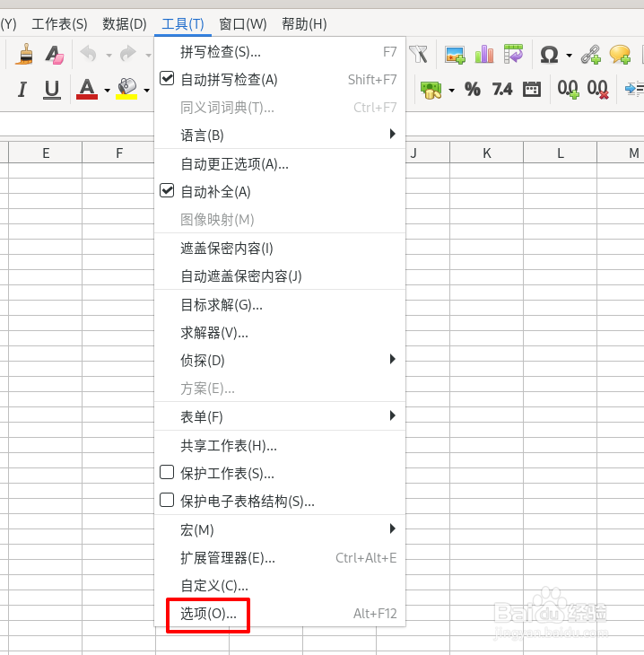This screenshot has height=655, width=644.
Task: Expand 宏(M) submenu
Action: [x=280, y=529]
